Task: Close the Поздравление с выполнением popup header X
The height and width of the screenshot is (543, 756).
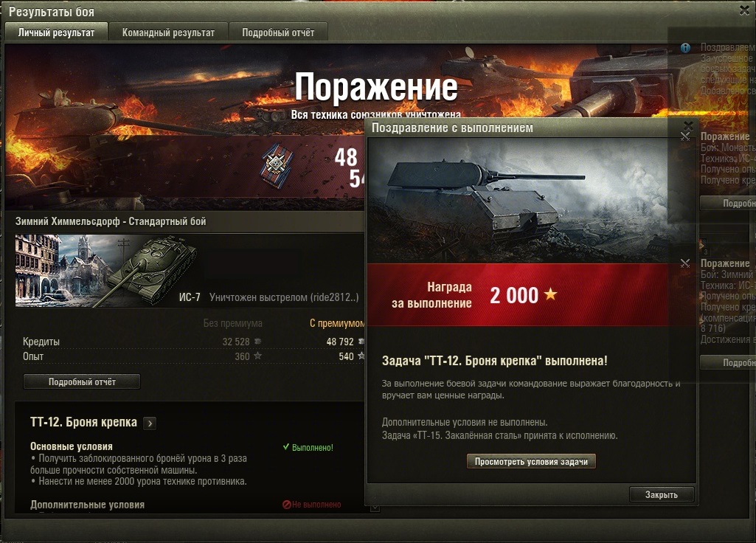Action: pyautogui.click(x=688, y=126)
